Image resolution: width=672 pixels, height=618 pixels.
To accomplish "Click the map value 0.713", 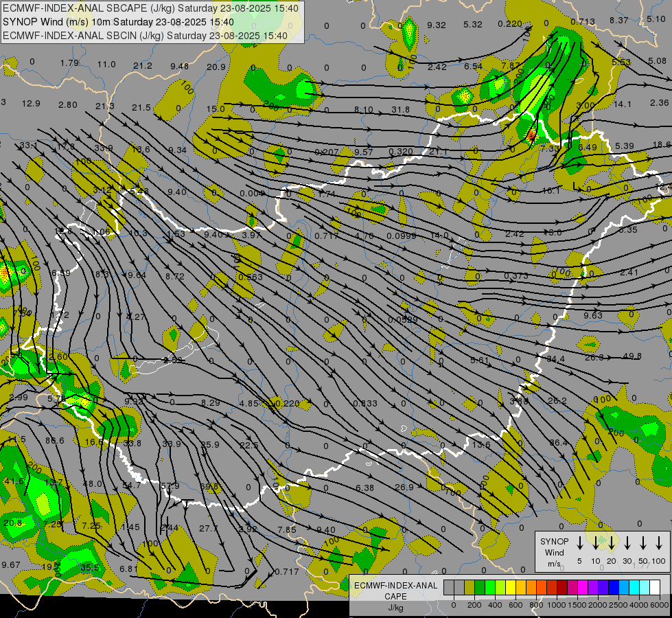I will [x=583, y=21].
